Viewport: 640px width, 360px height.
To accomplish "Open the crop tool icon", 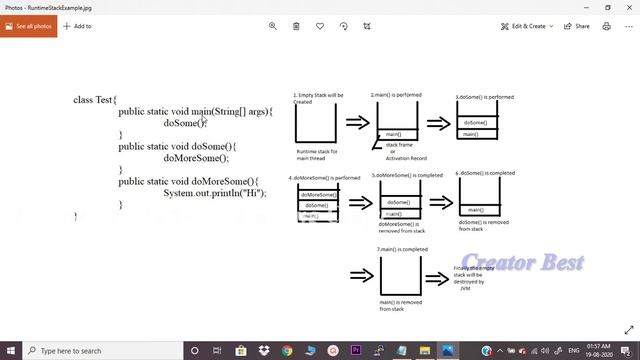I will [367, 26].
